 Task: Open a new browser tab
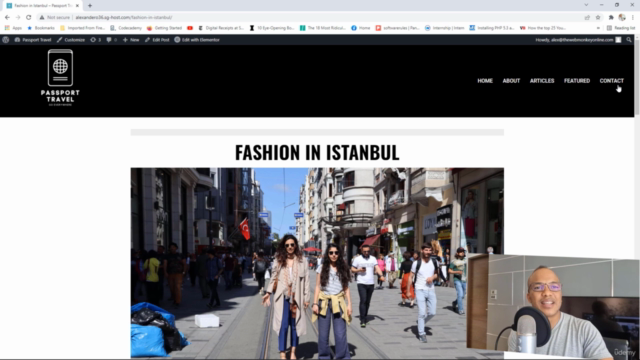90,6
